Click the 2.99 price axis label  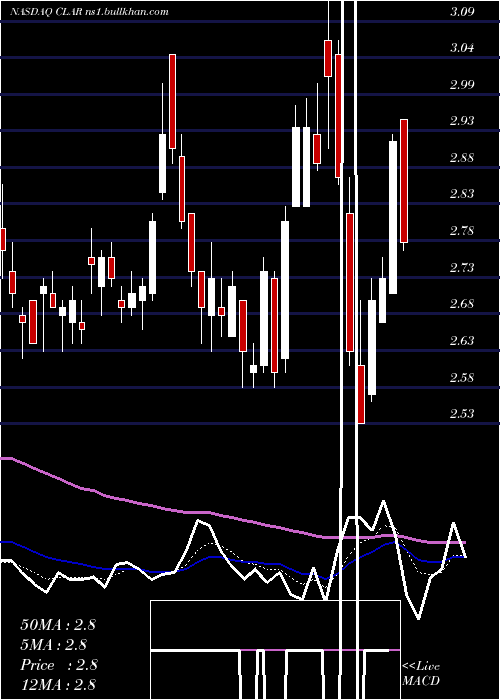(462, 85)
